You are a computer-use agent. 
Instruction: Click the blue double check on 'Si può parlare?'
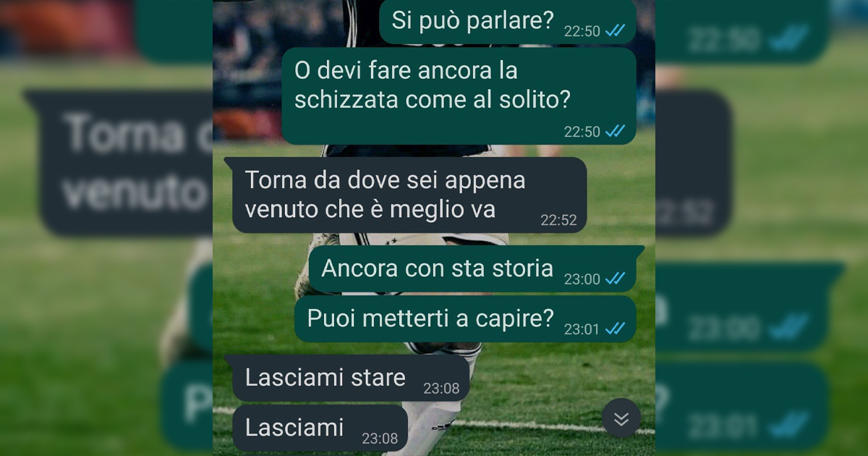pos(616,30)
